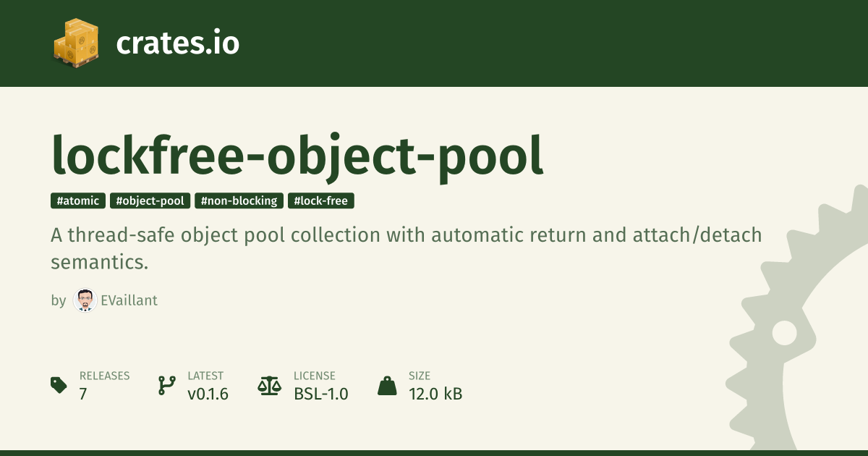
Task: Click the latest version branch icon
Action: pos(167,385)
